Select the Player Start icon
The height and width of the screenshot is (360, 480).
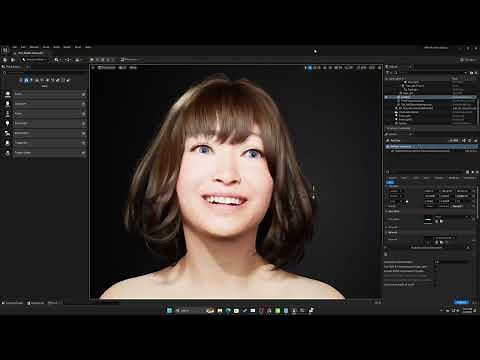click(x=7, y=133)
